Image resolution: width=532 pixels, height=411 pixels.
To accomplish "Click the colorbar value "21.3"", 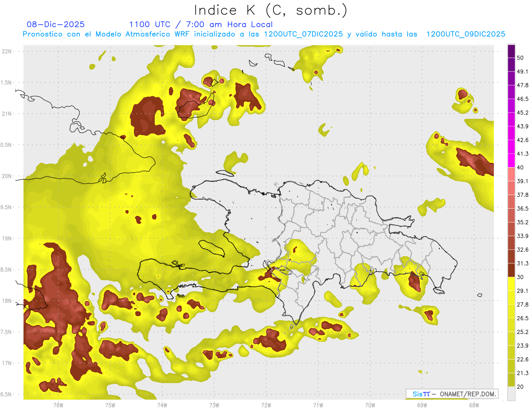I will pyautogui.click(x=523, y=373).
